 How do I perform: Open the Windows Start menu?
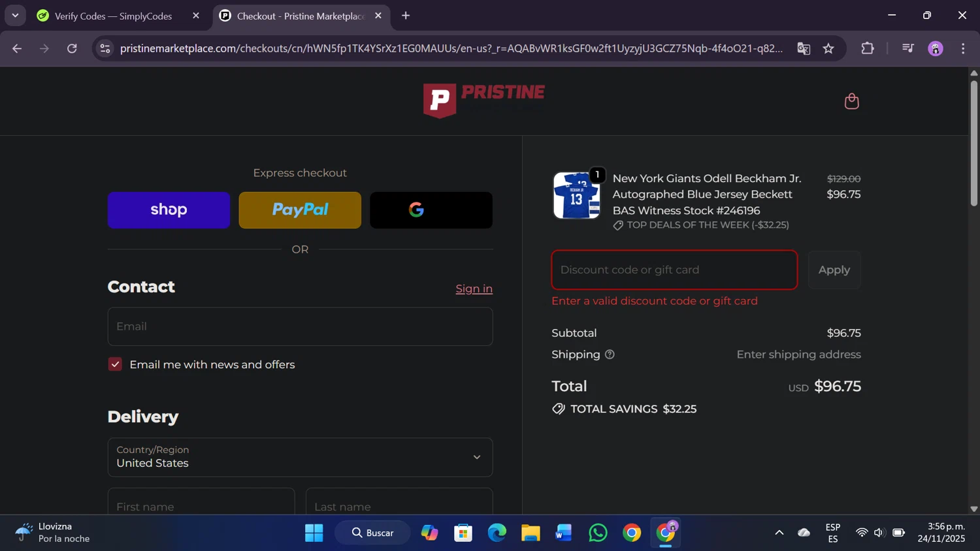point(314,533)
